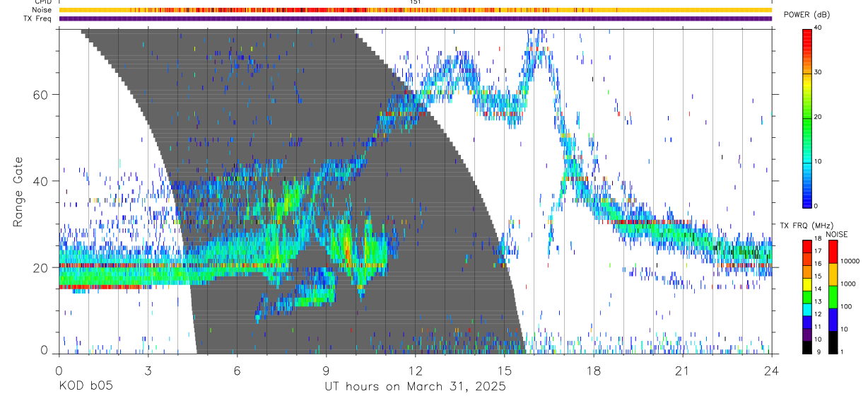Click the blue NOISE swatch between 10 and 100

(833, 320)
